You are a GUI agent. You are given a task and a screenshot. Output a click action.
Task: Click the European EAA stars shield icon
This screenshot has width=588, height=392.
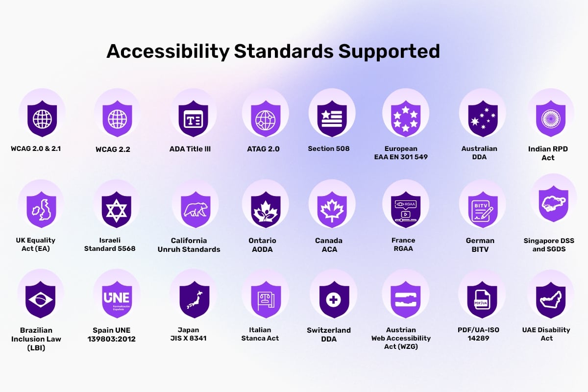point(406,119)
